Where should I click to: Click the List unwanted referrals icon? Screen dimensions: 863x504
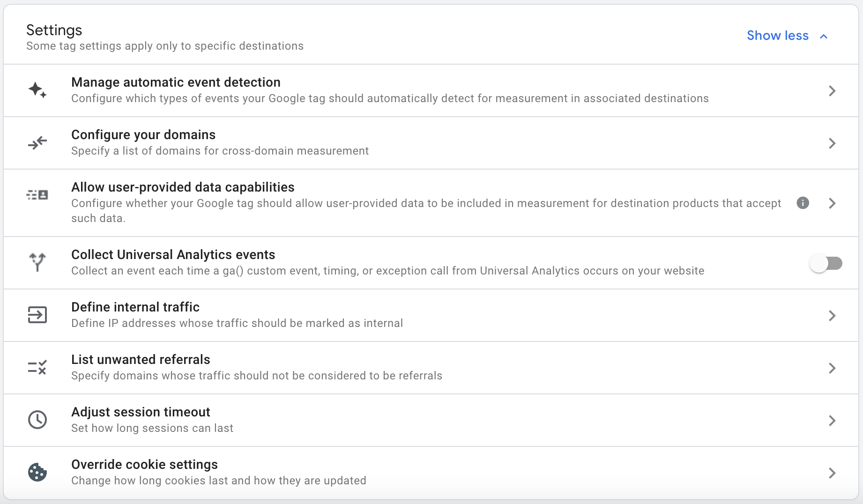[37, 367]
